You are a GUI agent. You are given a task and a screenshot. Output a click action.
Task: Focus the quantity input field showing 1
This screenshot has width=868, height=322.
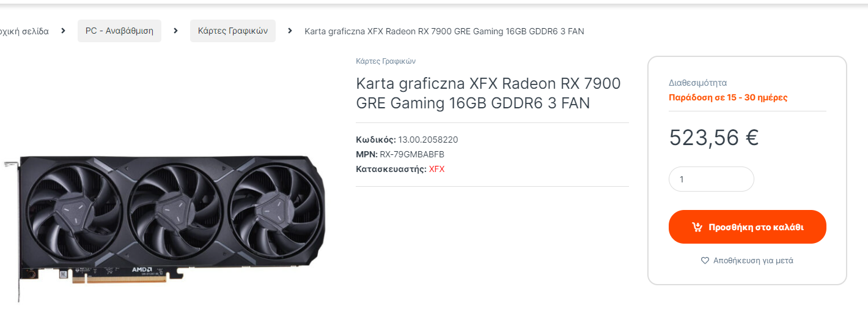[712, 179]
